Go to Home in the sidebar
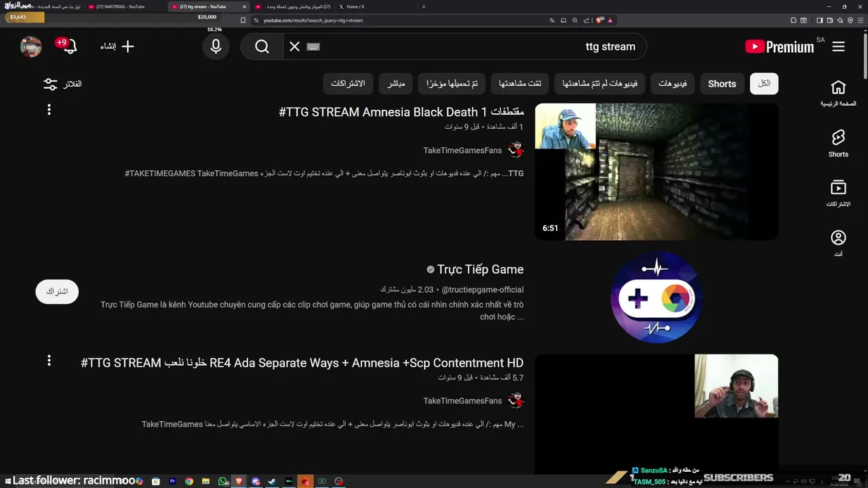868x488 pixels. (838, 93)
